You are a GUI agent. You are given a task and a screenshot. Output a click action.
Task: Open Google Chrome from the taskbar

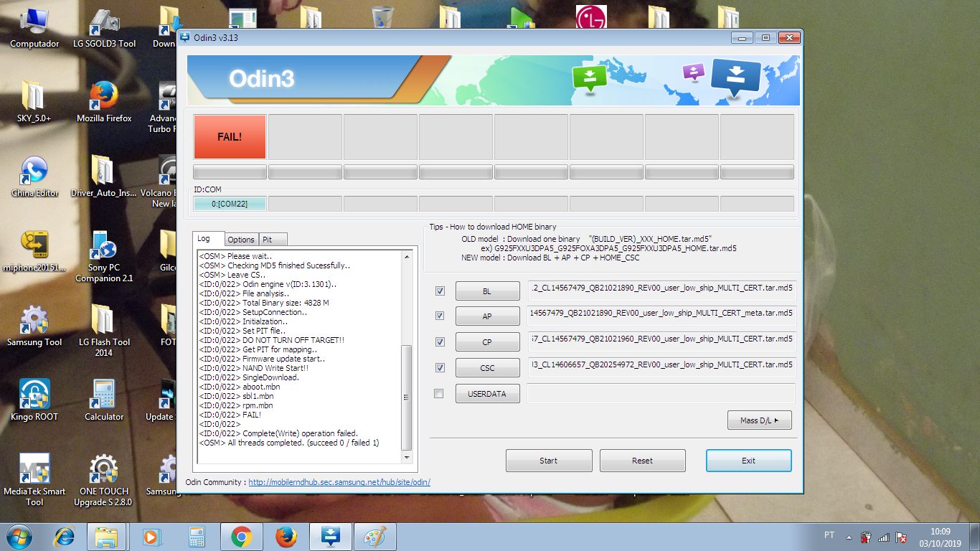click(241, 537)
